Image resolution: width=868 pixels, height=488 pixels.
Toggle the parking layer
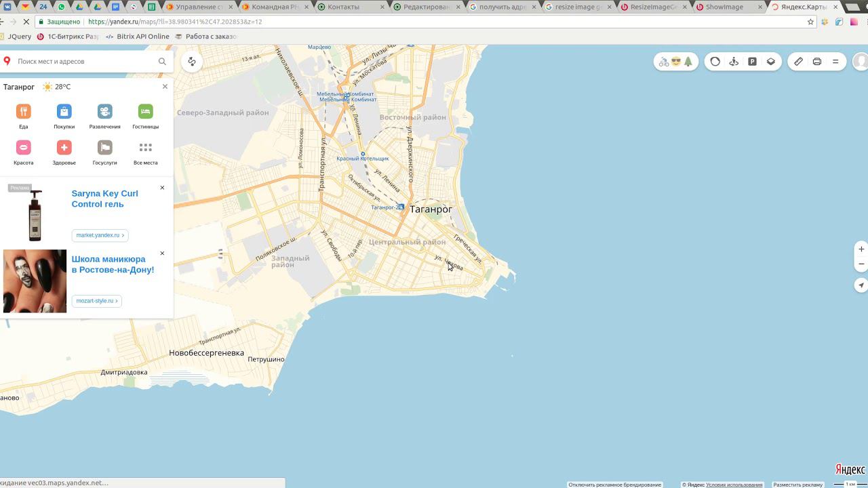click(x=752, y=62)
